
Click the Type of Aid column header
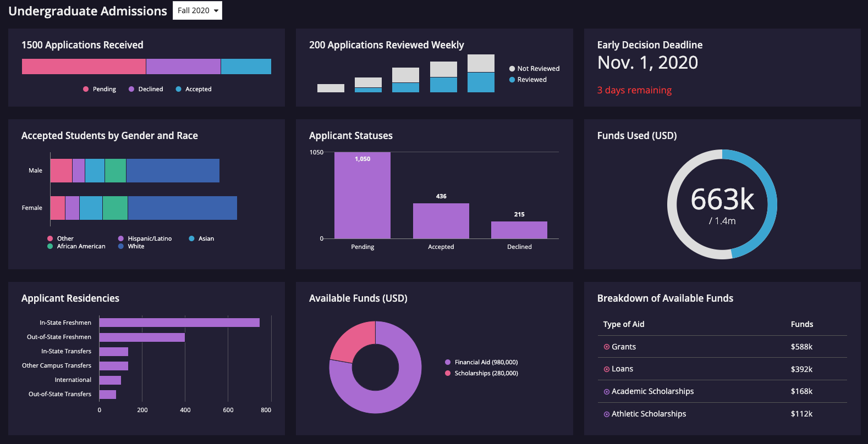point(624,324)
